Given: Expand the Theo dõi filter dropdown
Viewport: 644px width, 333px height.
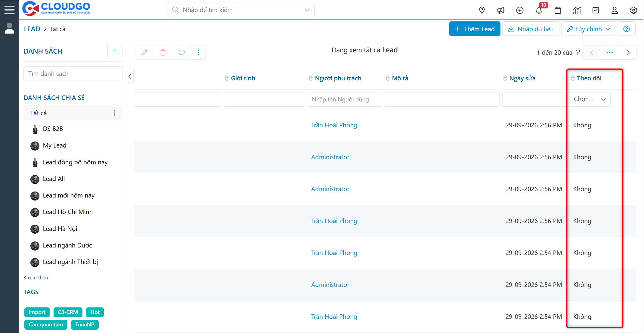Looking at the screenshot, I should click(590, 99).
